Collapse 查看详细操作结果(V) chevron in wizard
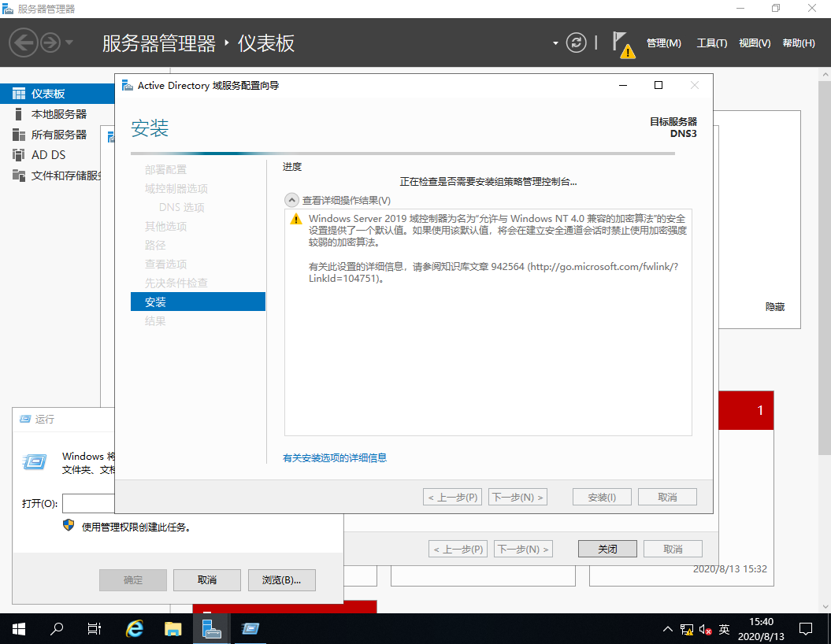This screenshot has height=644, width=831. pos(291,200)
